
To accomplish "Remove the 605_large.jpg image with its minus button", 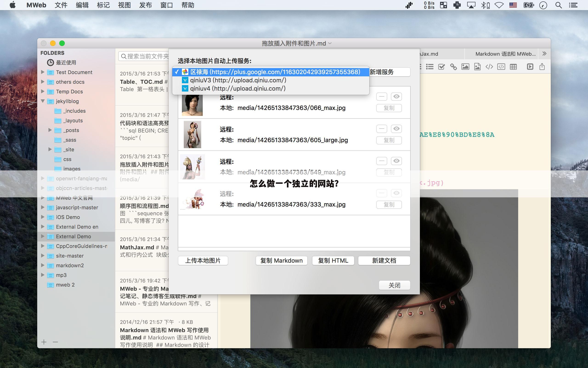I will [x=382, y=129].
